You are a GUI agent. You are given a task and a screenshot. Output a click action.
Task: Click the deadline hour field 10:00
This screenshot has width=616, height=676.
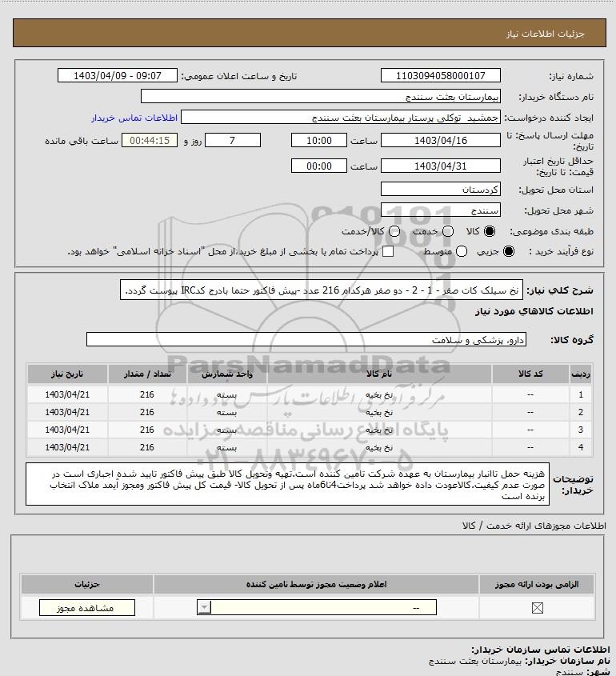[x=319, y=140]
